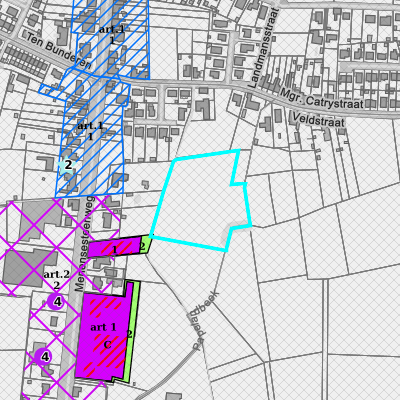Click the large grey building under purple crosshatch
Image resolution: width=400 pixels, height=400 pixels.
click(29, 268)
